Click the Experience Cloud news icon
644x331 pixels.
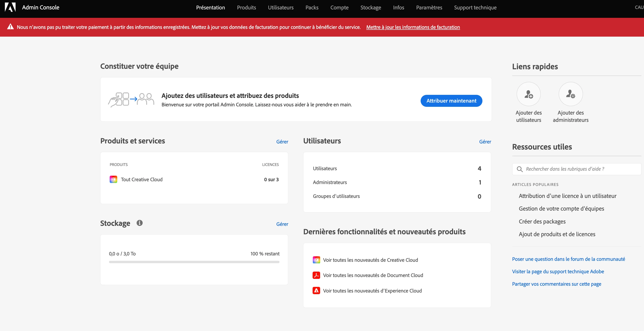[316, 291]
